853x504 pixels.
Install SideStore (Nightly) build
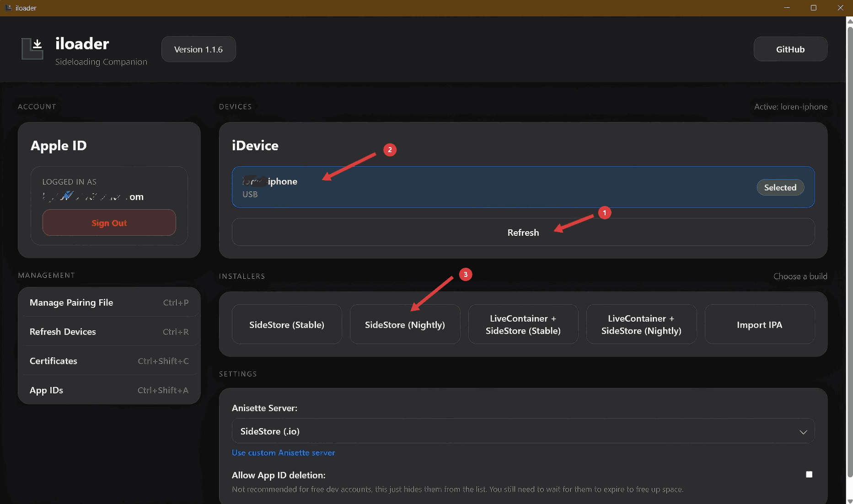tap(405, 324)
